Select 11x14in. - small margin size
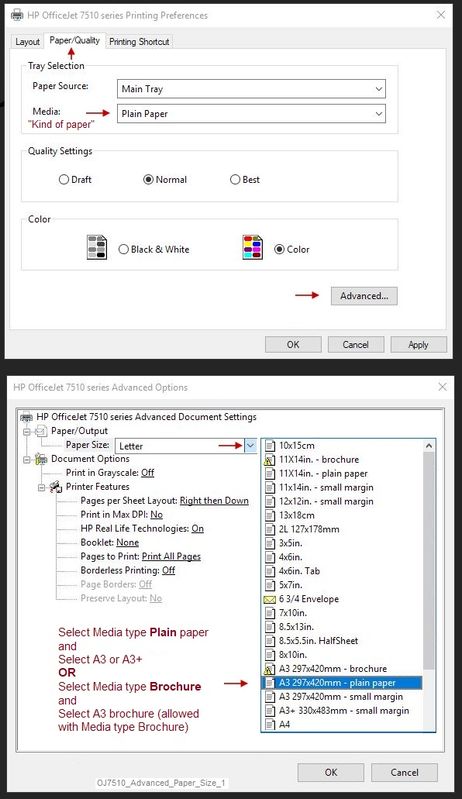 [x=326, y=488]
